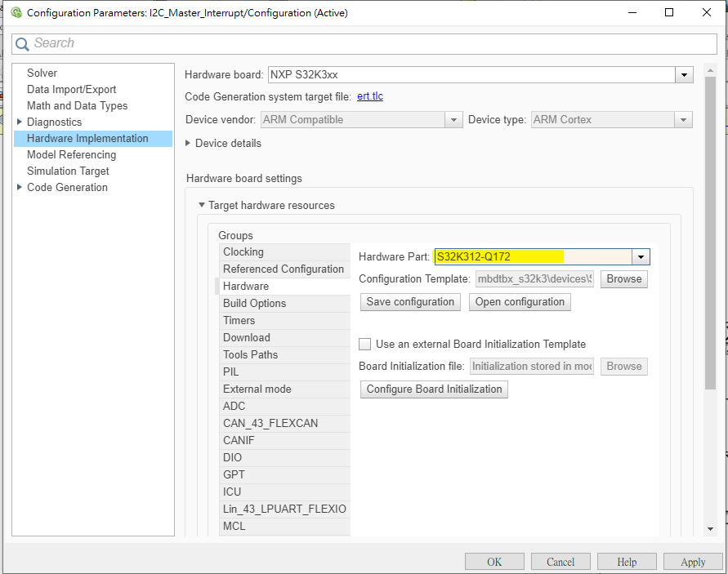Select the GPT group

pos(284,475)
